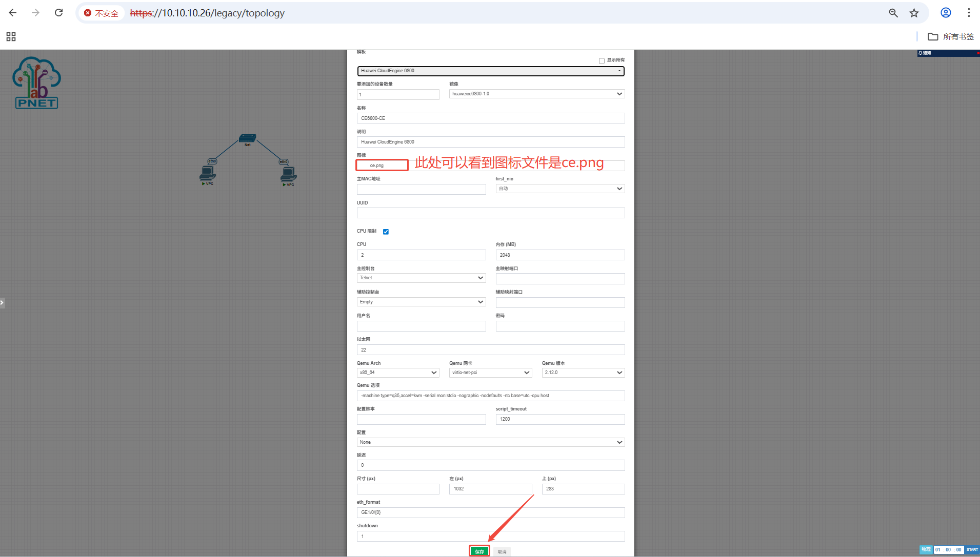The width and height of the screenshot is (980, 557).
Task: Click the 尺寸 (px) field
Action: pos(398,489)
